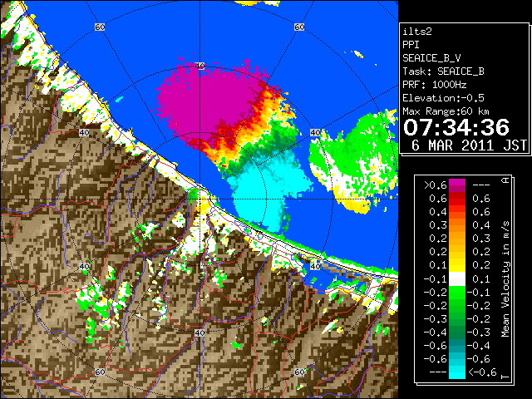Click the <-0.6 legend label

point(482,372)
